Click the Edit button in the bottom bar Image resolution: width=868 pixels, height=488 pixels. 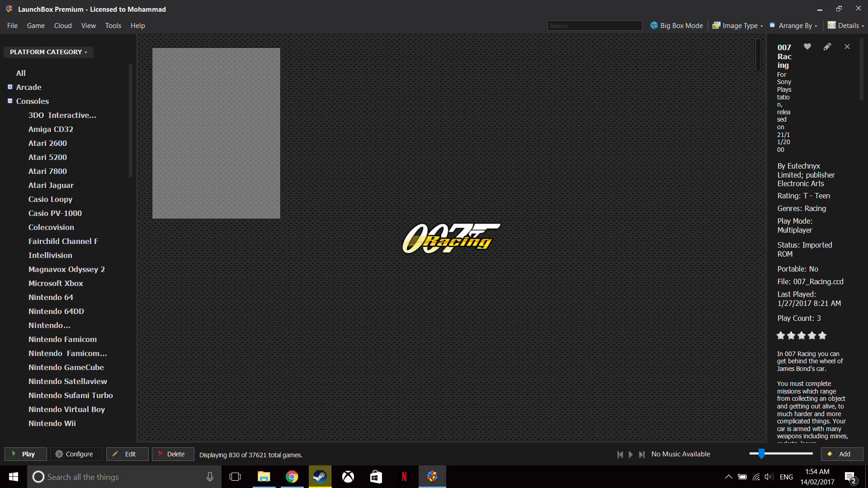[127, 454]
